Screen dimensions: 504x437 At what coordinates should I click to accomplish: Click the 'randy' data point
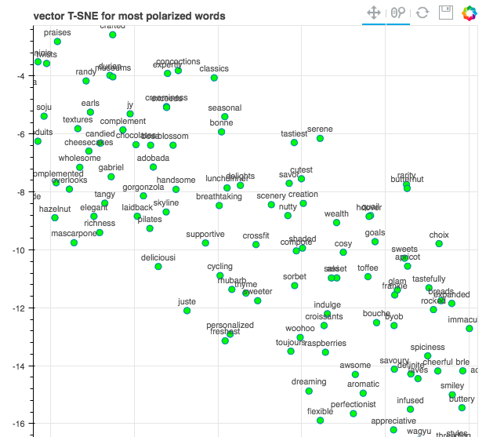[86, 81]
